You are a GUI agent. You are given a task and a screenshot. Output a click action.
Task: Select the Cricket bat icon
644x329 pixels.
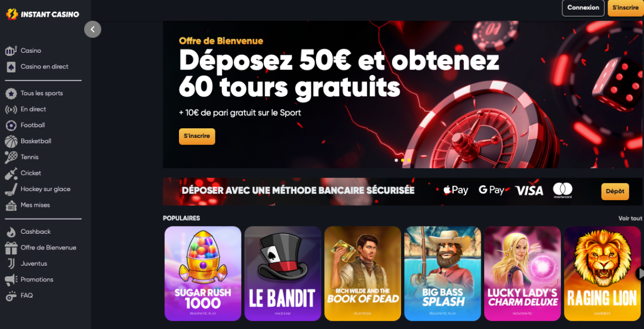point(11,173)
